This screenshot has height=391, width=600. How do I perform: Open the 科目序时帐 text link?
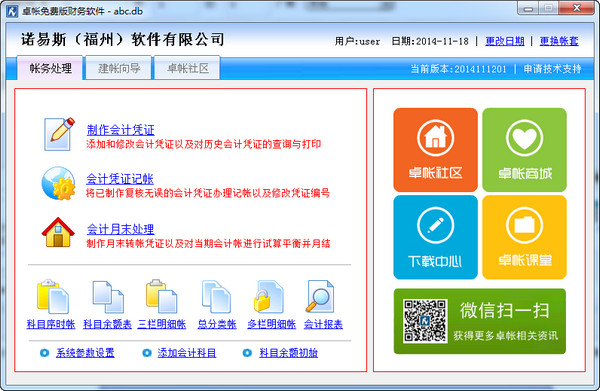click(x=51, y=324)
